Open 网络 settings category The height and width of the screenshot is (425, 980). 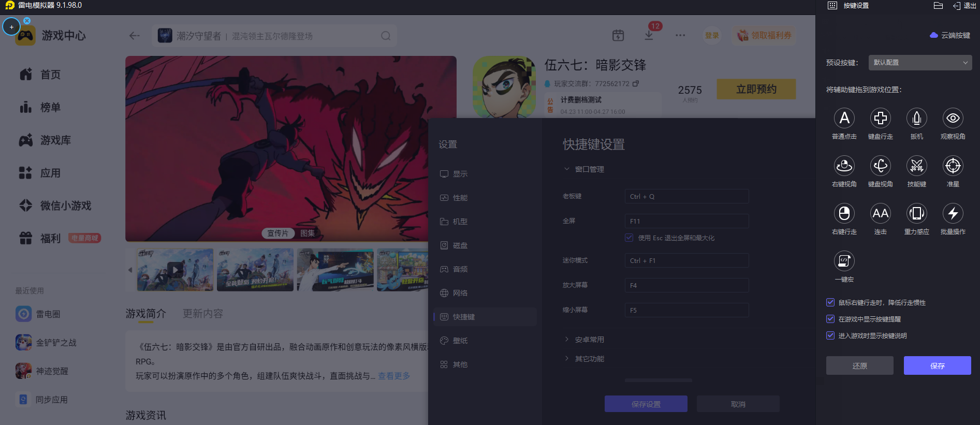[485, 293]
